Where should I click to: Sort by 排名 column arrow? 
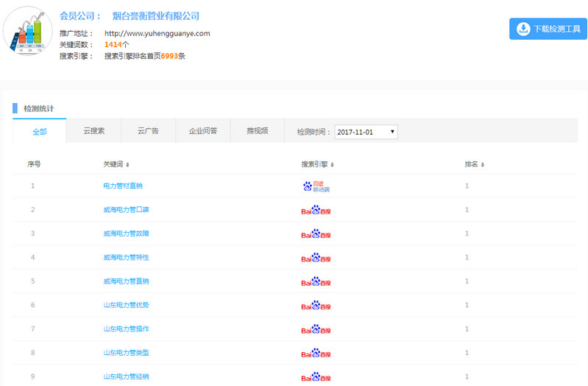point(483,164)
